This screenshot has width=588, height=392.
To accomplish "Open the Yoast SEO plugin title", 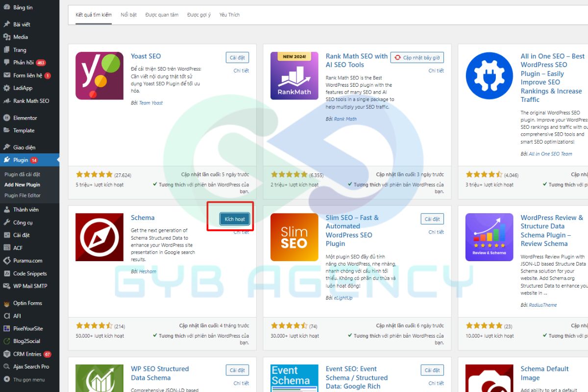I will (146, 56).
